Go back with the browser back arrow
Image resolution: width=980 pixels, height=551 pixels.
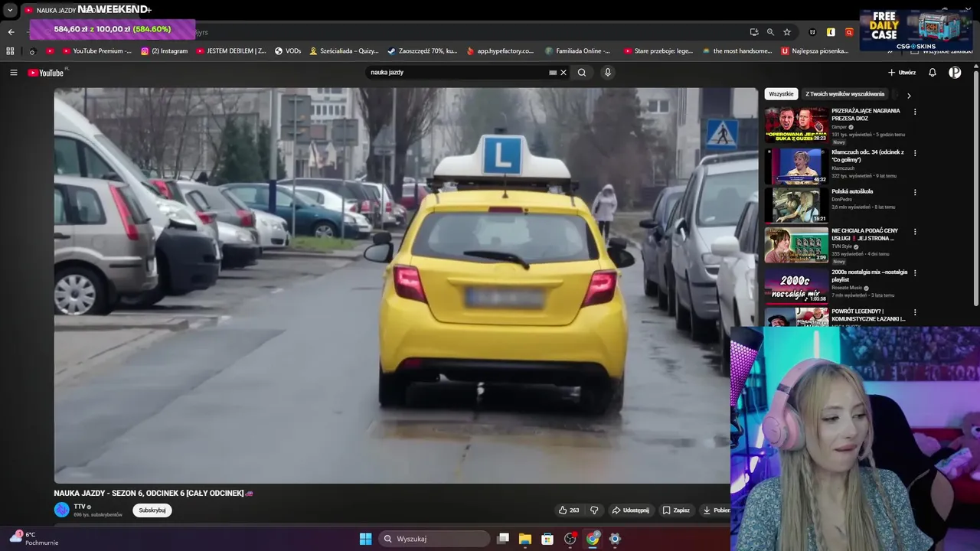click(x=11, y=32)
